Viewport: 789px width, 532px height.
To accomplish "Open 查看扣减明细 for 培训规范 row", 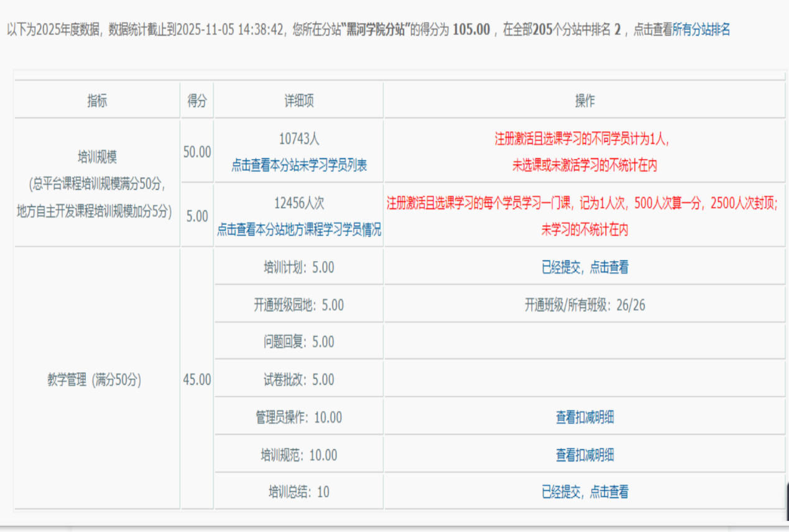I will 584,455.
